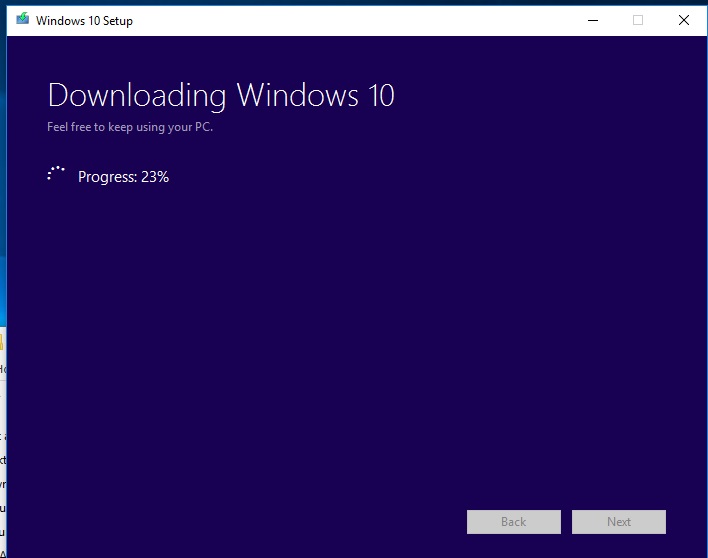Click the 'Progress: 23%' text
The image size is (708, 558).
tap(123, 177)
